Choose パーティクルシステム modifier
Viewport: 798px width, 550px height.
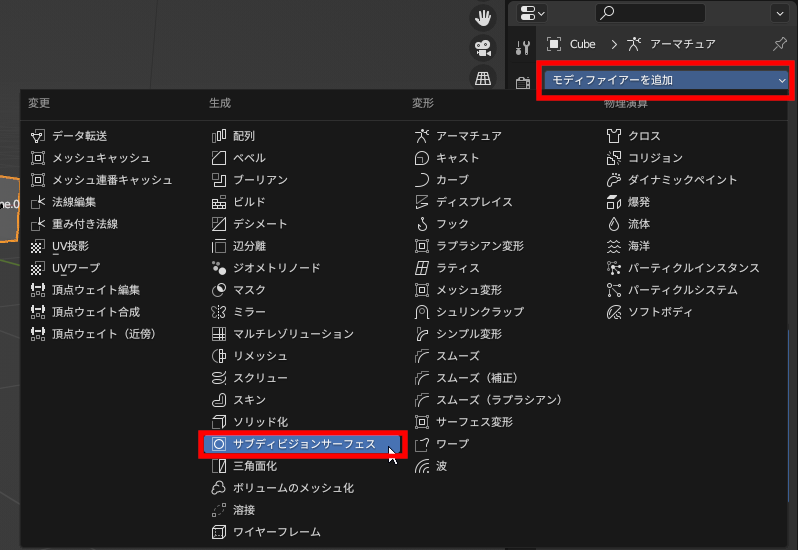click(672, 290)
